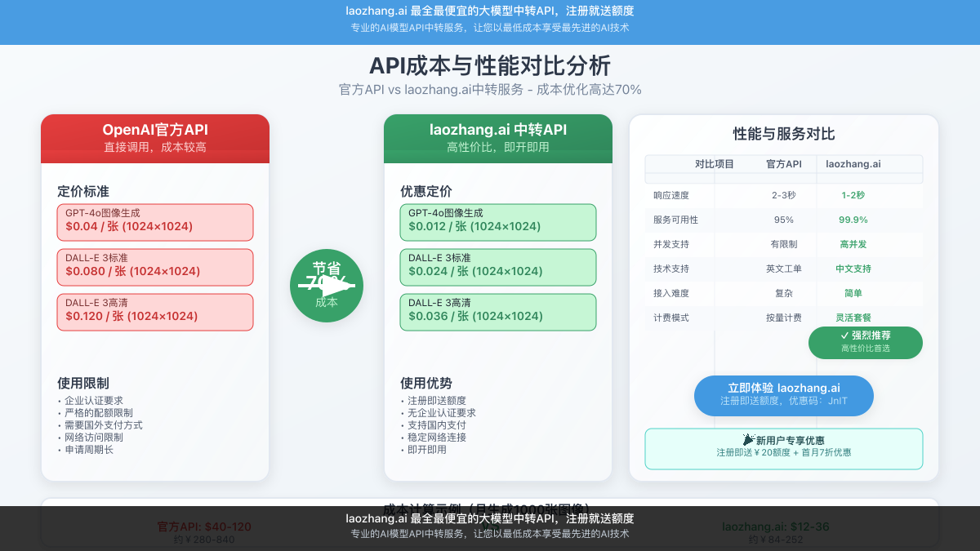This screenshot has height=551, width=980.
Task: Click the 高性价比，即开即用 subtitle in green header
Action: (498, 147)
